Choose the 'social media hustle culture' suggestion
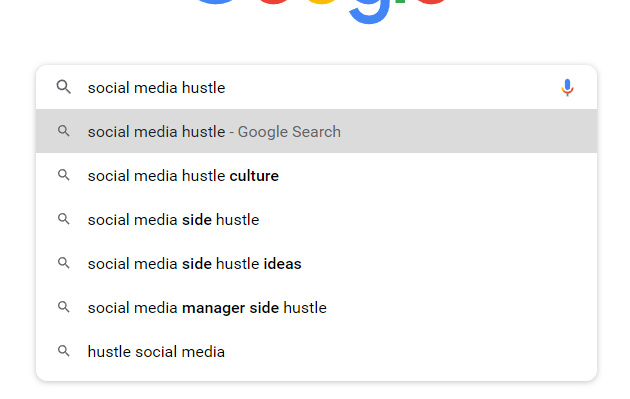 point(316,175)
